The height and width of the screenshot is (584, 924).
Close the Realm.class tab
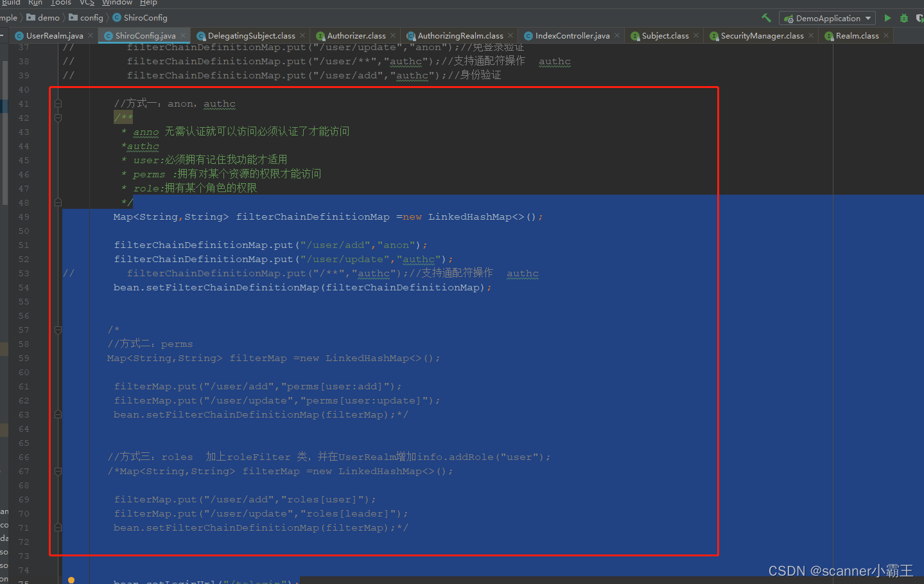click(886, 35)
